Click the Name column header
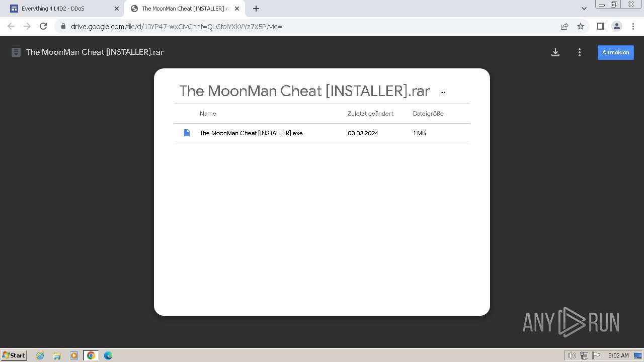Image resolution: width=644 pixels, height=362 pixels. tap(208, 114)
